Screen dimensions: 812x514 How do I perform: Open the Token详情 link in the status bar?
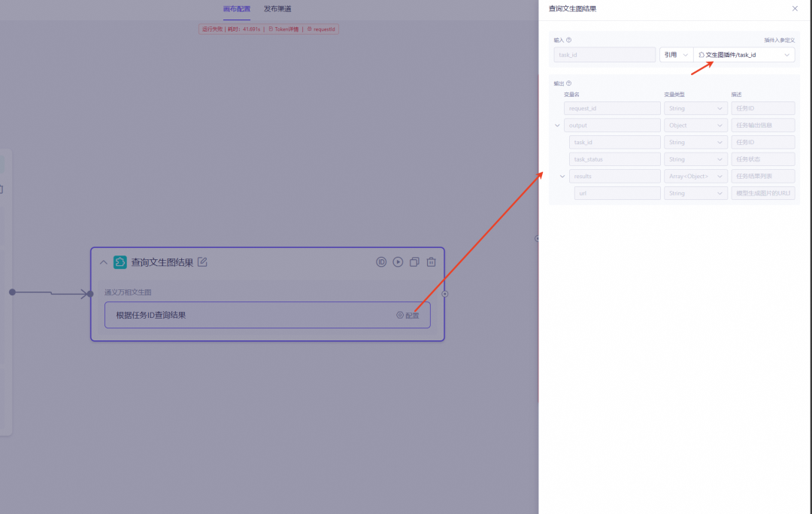(283, 29)
